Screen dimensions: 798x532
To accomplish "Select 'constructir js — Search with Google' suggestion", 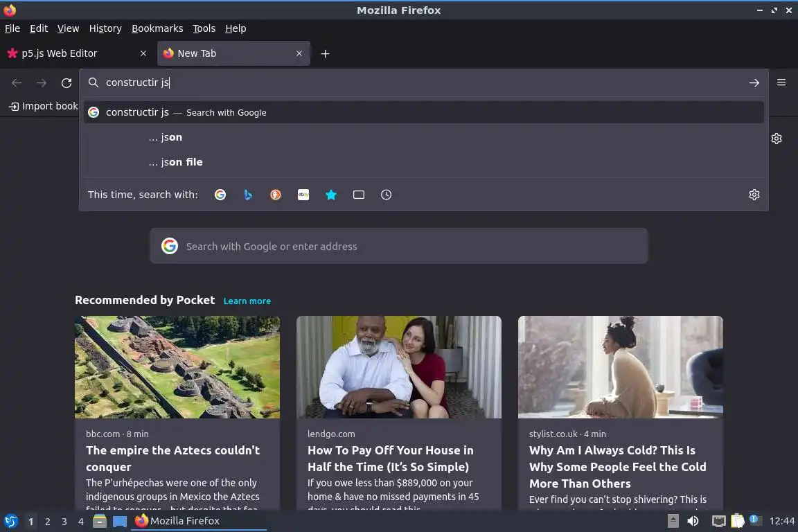I will [424, 112].
